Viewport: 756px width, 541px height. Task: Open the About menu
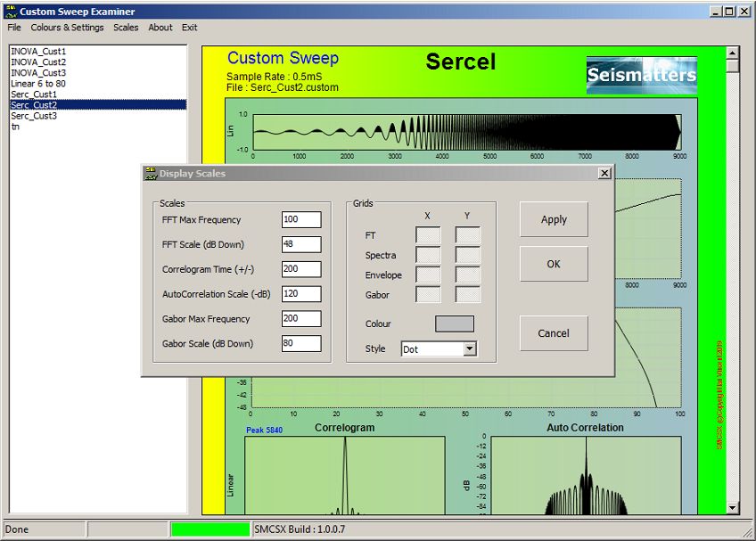click(160, 28)
